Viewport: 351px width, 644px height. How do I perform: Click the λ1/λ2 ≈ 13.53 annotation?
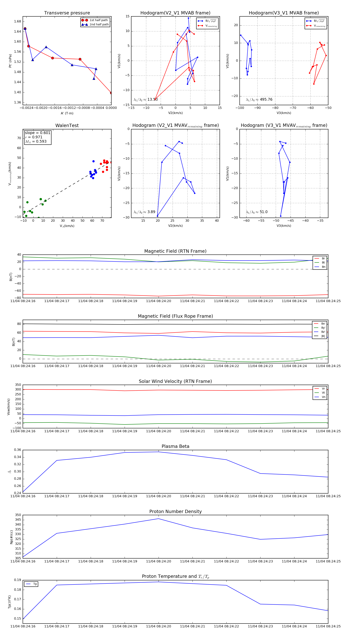(x=146, y=100)
